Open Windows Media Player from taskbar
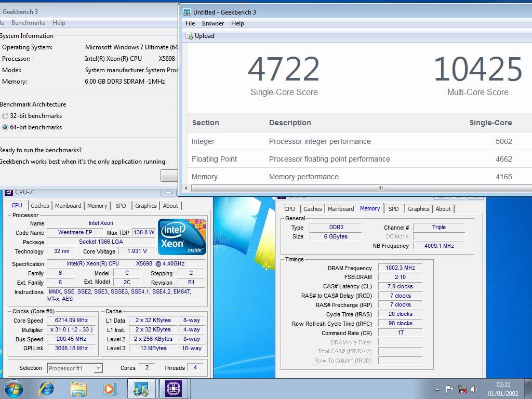Screen dimensions: 532x399 tap(110, 389)
